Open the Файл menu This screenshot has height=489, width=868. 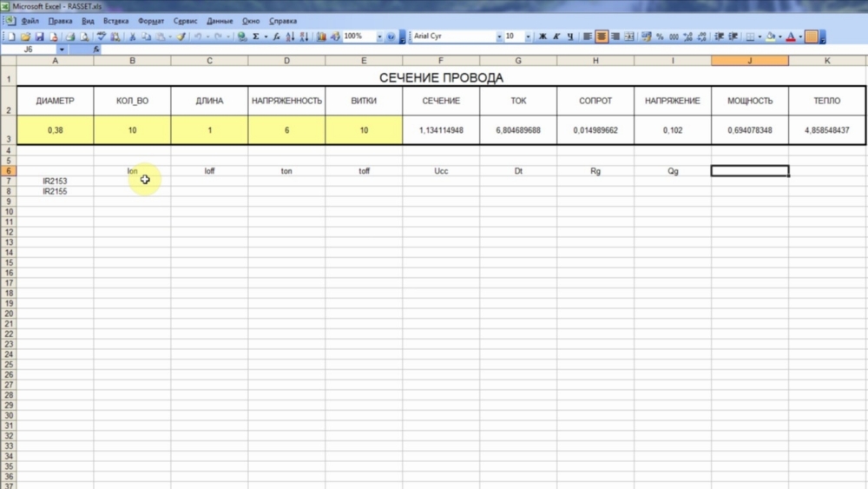click(30, 21)
